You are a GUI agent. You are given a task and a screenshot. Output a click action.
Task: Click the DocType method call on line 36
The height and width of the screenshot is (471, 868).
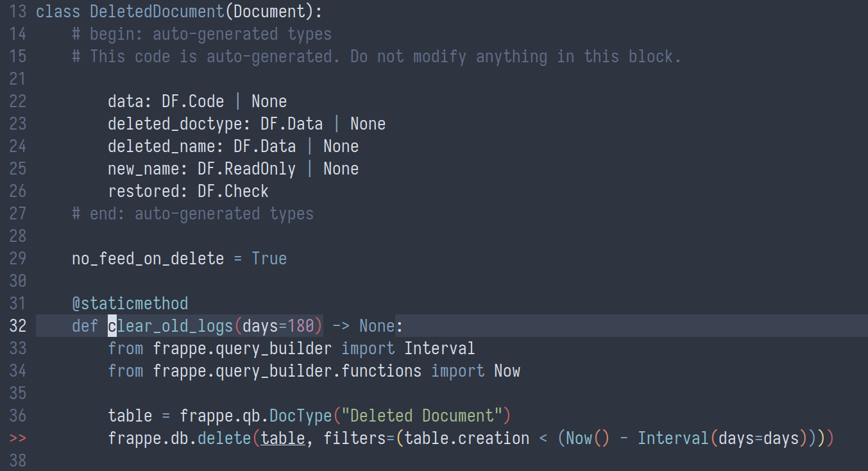coord(300,416)
